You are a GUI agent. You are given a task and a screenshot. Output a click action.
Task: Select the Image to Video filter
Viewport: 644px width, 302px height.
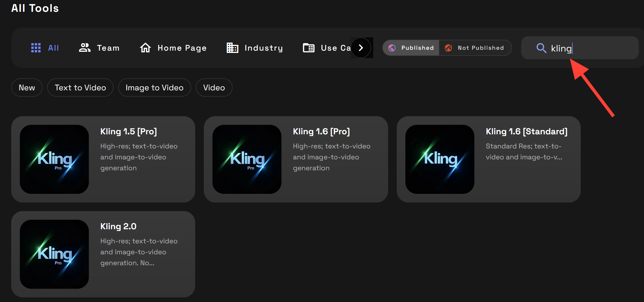coord(154,87)
